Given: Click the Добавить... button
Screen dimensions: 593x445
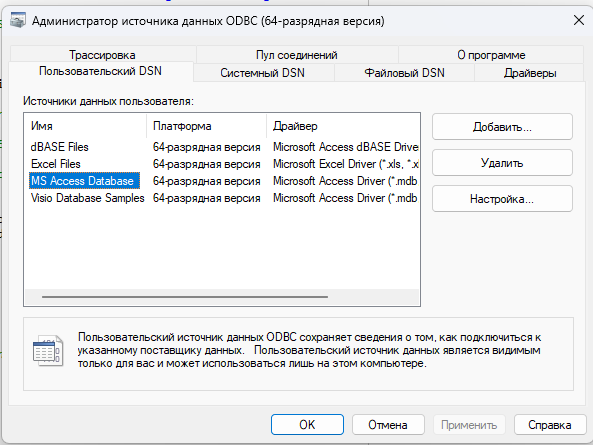Looking at the screenshot, I should (502, 127).
